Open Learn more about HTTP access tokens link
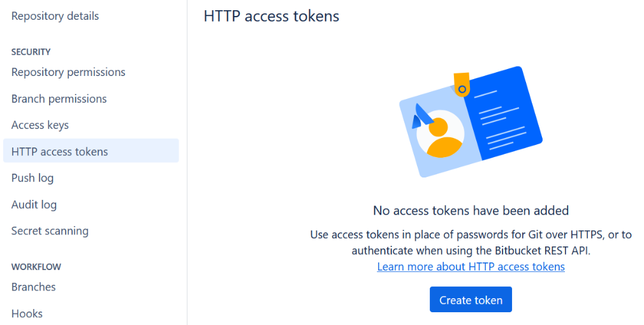 pyautogui.click(x=471, y=267)
